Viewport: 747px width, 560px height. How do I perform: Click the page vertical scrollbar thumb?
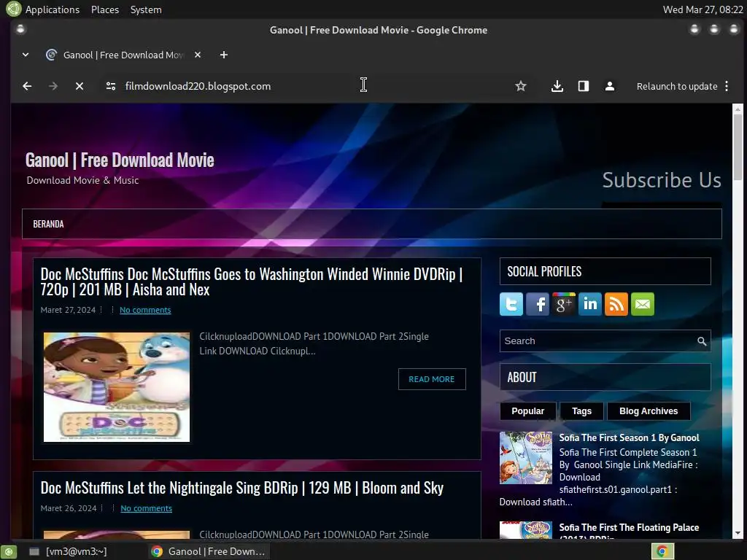pos(738,147)
